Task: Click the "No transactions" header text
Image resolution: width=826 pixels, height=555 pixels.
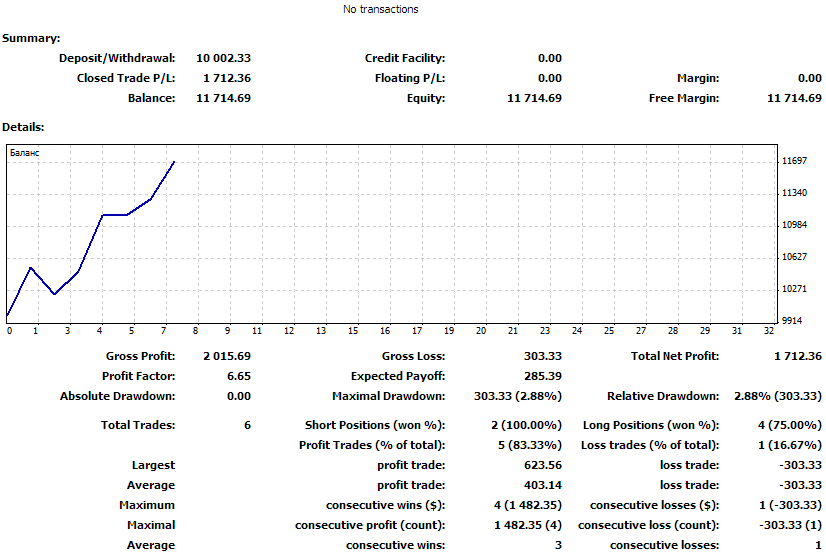Action: [x=380, y=10]
